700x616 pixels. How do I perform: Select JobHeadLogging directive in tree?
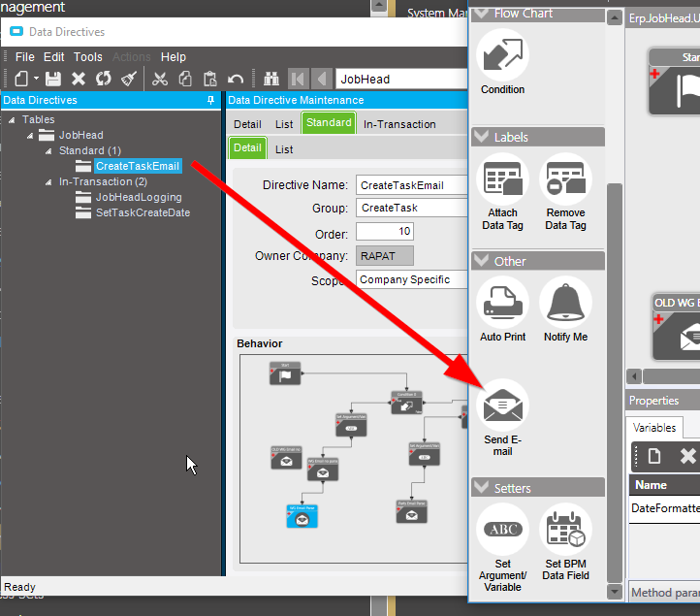(139, 198)
